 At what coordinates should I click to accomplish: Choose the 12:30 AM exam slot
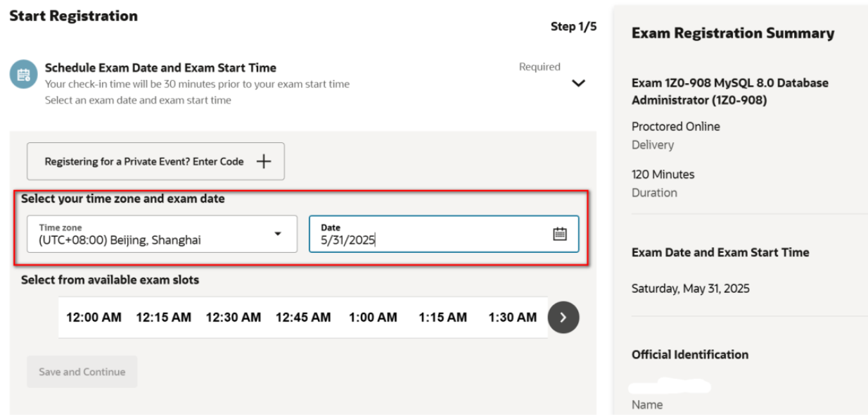click(233, 318)
